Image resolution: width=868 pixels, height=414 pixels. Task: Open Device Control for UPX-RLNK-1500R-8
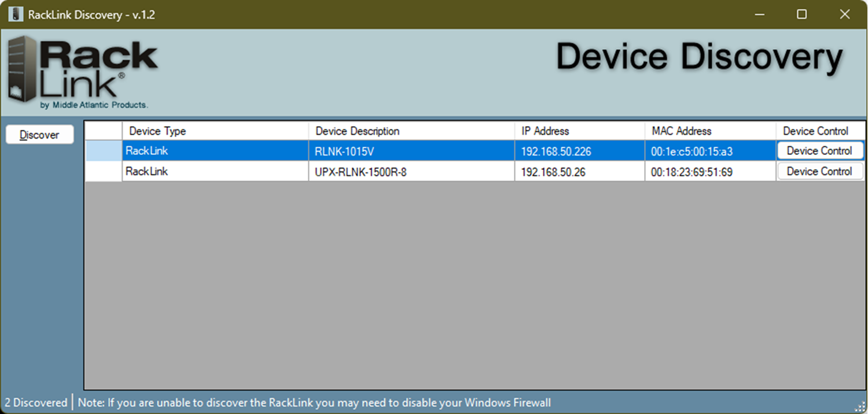pos(820,171)
